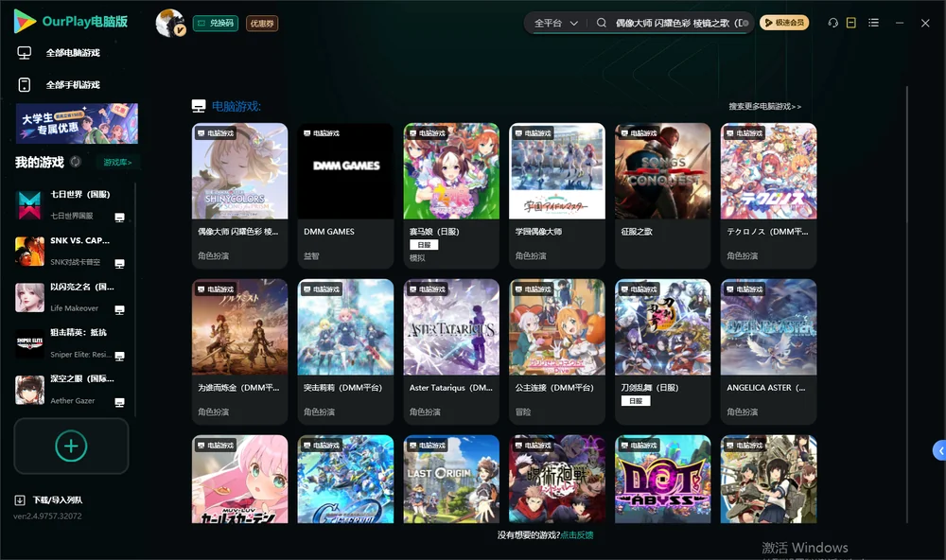Open 狙击精英 Sniper Elite in my games
Viewport: 946px width, 560px height.
[x=71, y=343]
